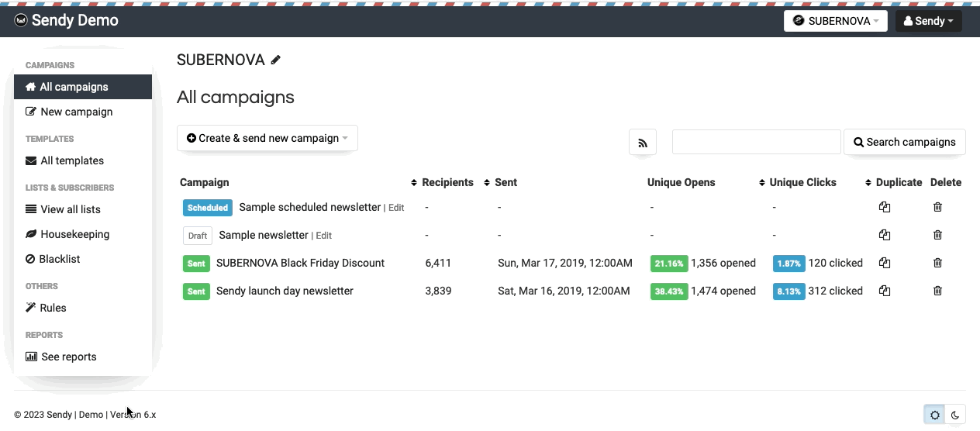
Task: Select All campaigns in sidebar
Action: coord(83,87)
